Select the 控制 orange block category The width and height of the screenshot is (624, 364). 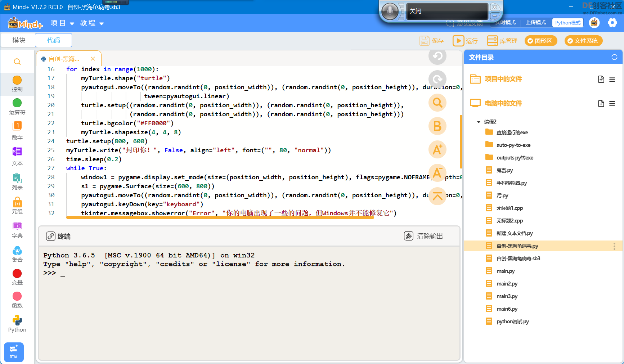coord(17,84)
